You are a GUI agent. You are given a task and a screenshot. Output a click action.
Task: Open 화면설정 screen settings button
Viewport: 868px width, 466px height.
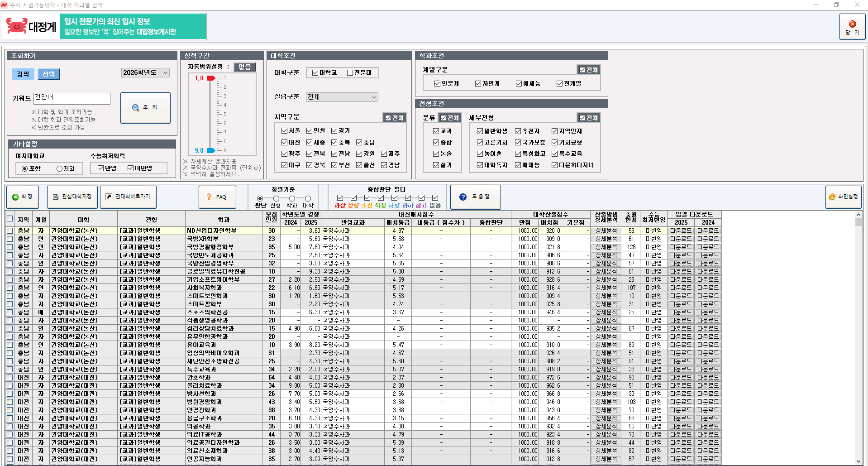(x=844, y=197)
